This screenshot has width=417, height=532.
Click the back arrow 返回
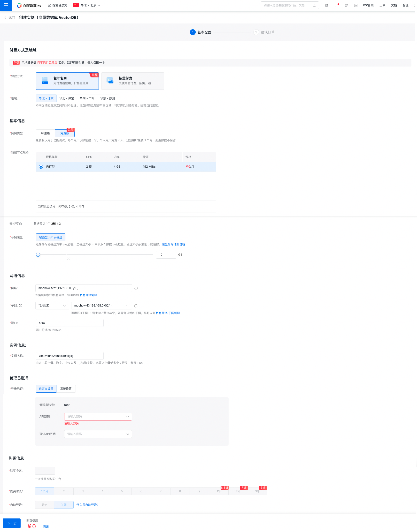click(10, 18)
